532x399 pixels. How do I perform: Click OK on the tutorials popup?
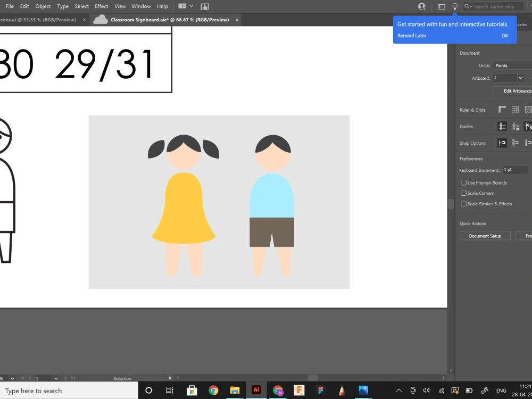(x=504, y=36)
